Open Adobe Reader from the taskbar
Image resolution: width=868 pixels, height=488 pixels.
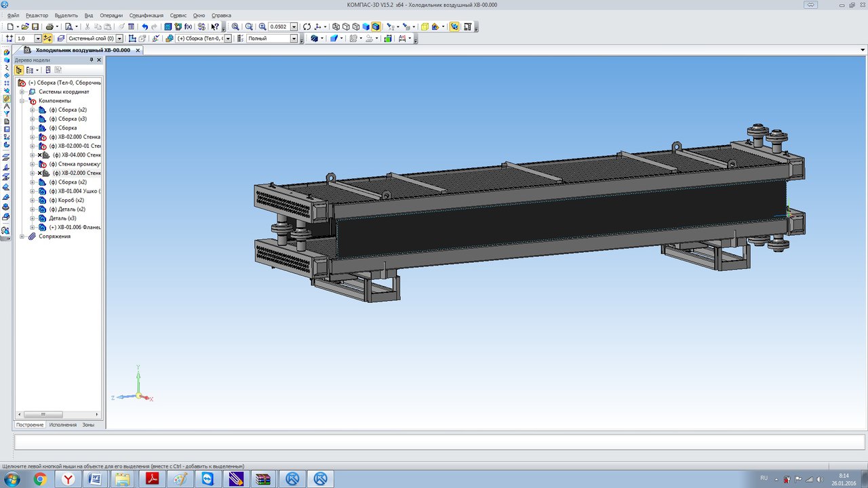pos(153,479)
